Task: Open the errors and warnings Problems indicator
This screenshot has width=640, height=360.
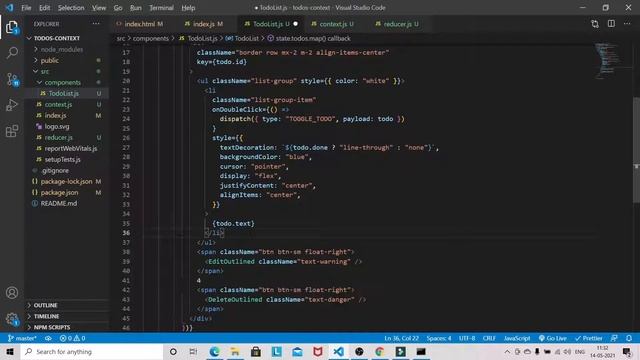Action: pyautogui.click(x=73, y=338)
